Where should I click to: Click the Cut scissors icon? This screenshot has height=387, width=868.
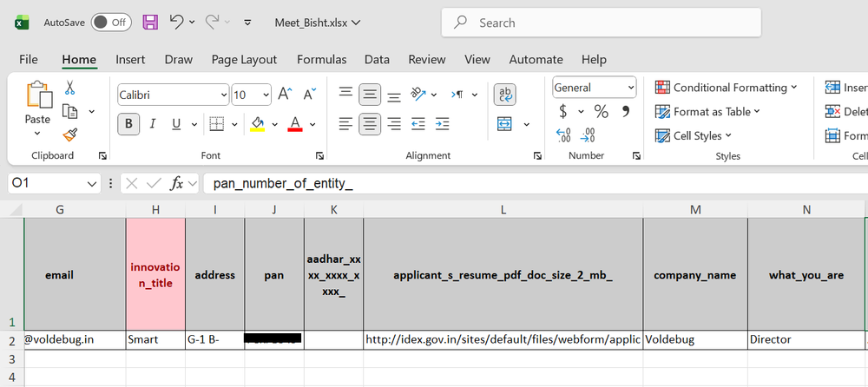click(x=70, y=88)
